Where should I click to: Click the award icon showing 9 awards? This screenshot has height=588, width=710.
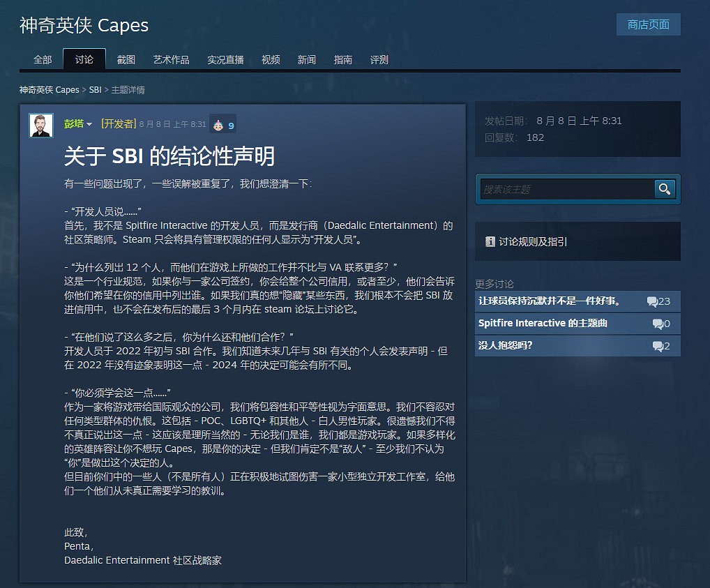tap(222, 123)
